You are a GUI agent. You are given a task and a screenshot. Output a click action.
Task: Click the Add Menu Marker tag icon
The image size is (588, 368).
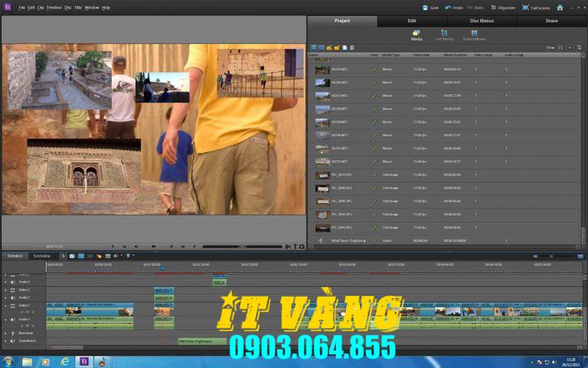99,256
